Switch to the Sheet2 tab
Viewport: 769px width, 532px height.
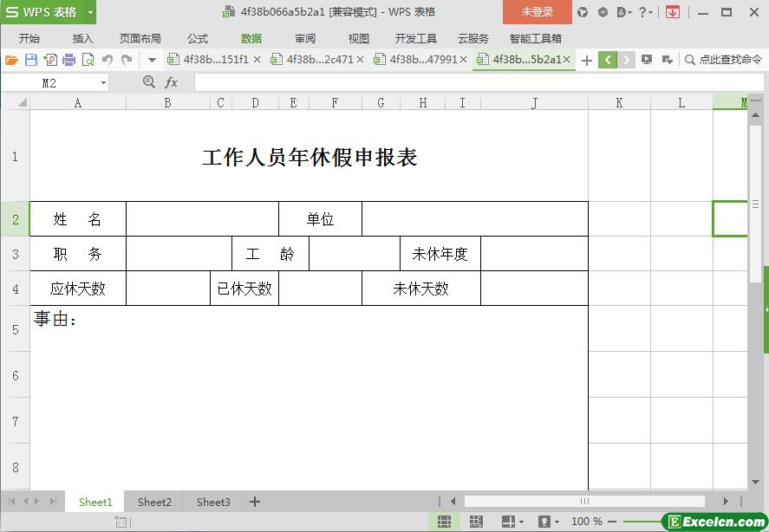click(154, 502)
